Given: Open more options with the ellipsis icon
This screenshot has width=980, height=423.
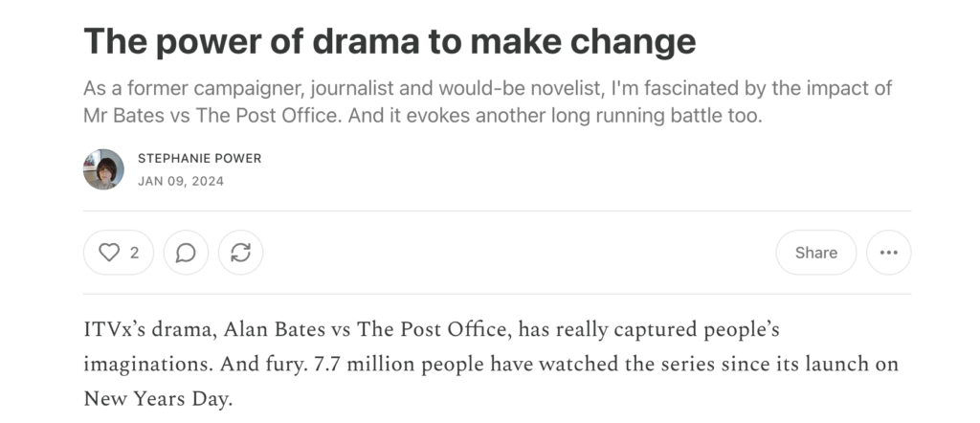Looking at the screenshot, I should 889,253.
